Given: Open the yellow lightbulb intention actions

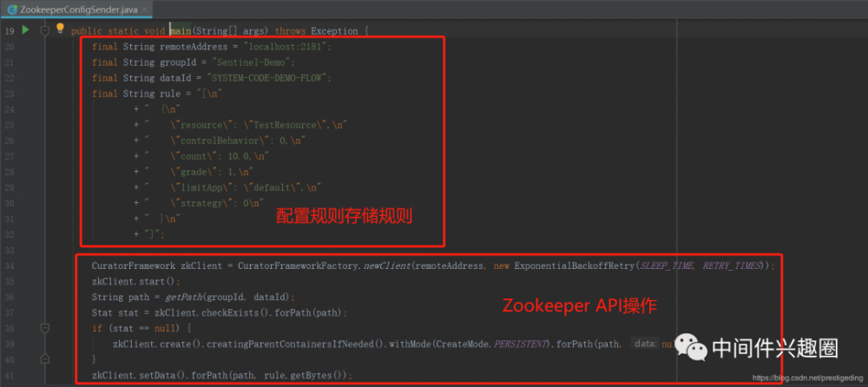Looking at the screenshot, I should coord(61,29).
